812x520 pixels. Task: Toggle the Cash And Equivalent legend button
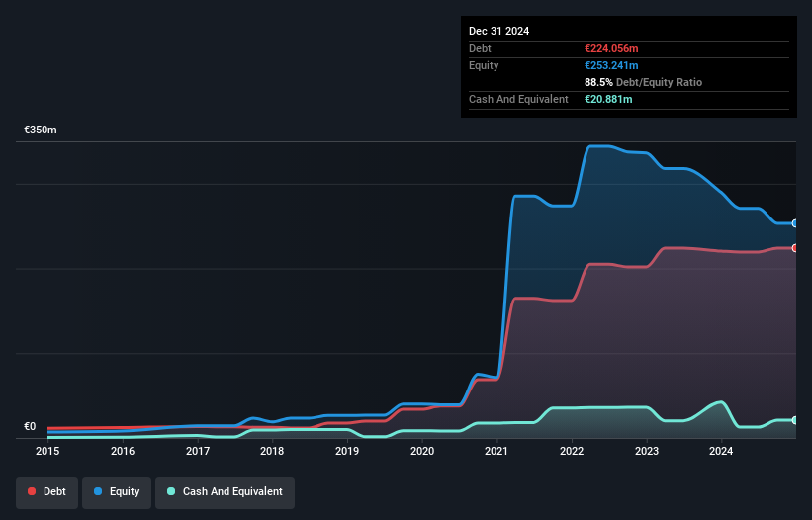[x=225, y=492]
